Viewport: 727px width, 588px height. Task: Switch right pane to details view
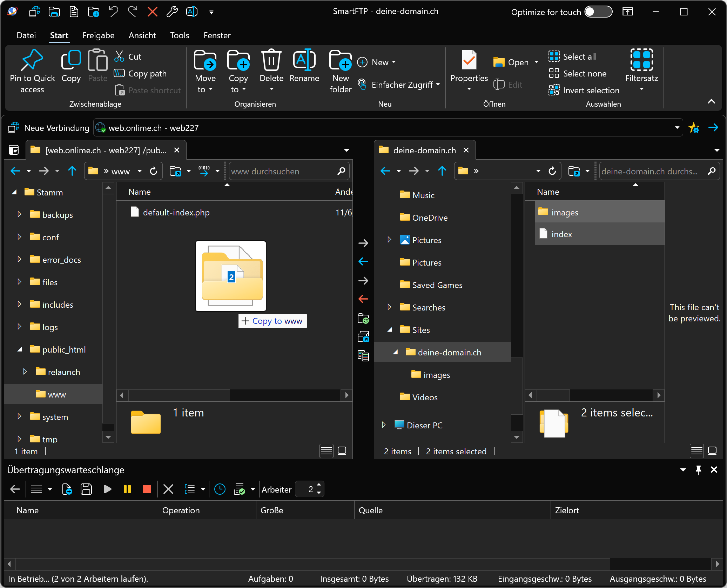(x=696, y=451)
